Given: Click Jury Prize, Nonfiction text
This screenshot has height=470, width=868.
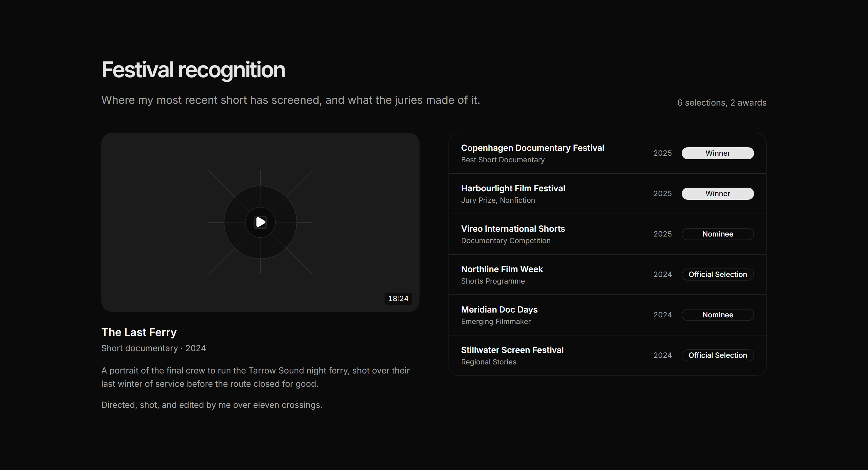Looking at the screenshot, I should (498, 200).
